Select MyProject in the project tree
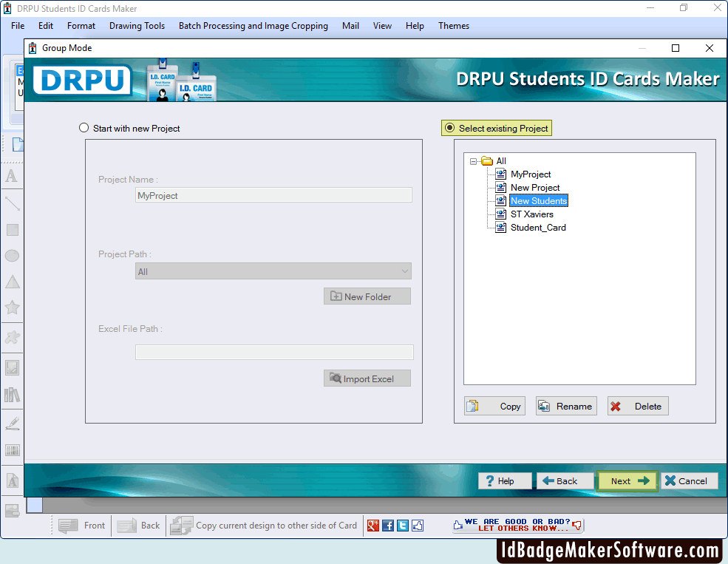The height and width of the screenshot is (564, 728). (x=531, y=174)
